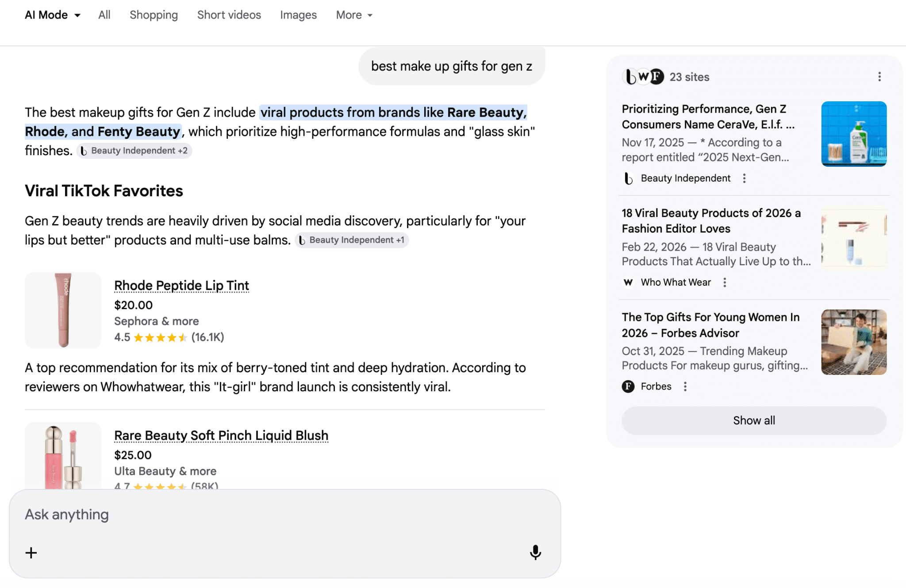The height and width of the screenshot is (588, 906).
Task: Click the Sephora & more seller text
Action: pos(157,321)
